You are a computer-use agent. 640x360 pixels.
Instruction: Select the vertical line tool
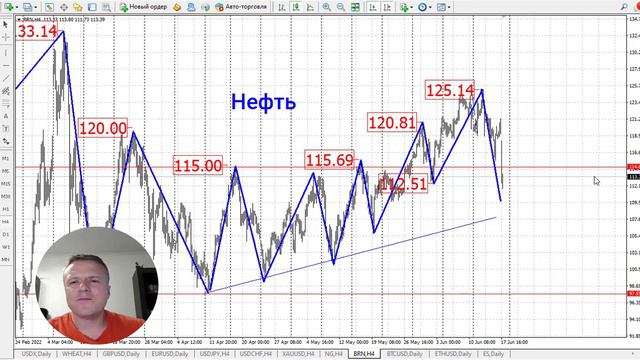tap(6, 53)
